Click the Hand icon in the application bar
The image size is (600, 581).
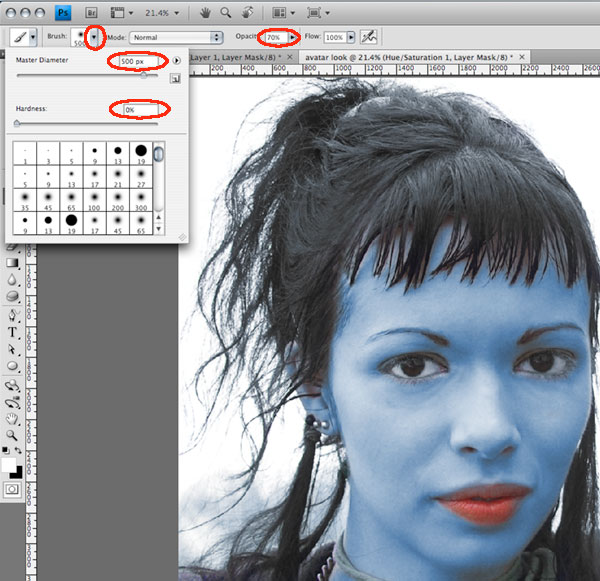click(x=205, y=14)
